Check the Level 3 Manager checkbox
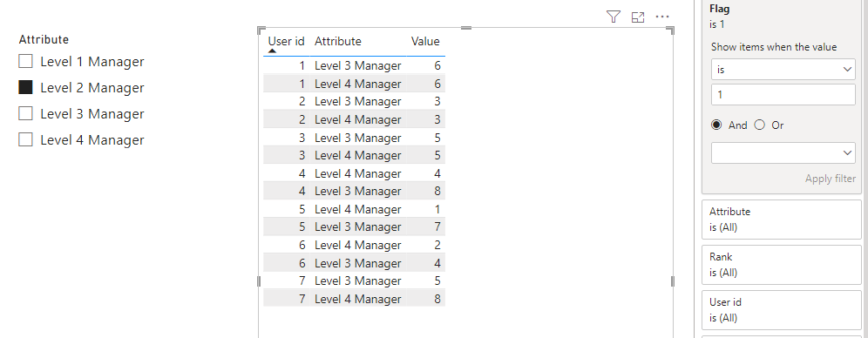This screenshot has width=868, height=338. tap(25, 113)
